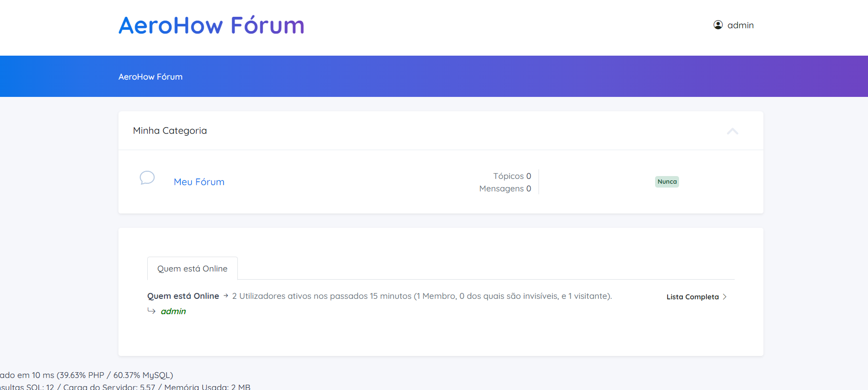Click the AeroHow Fórum breadcrumb in banner
The height and width of the screenshot is (390, 868).
tap(151, 77)
